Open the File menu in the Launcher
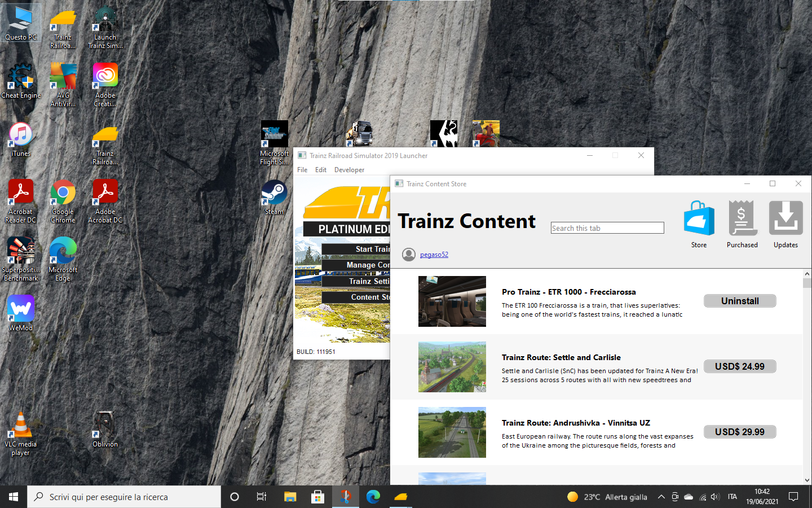 pos(302,170)
